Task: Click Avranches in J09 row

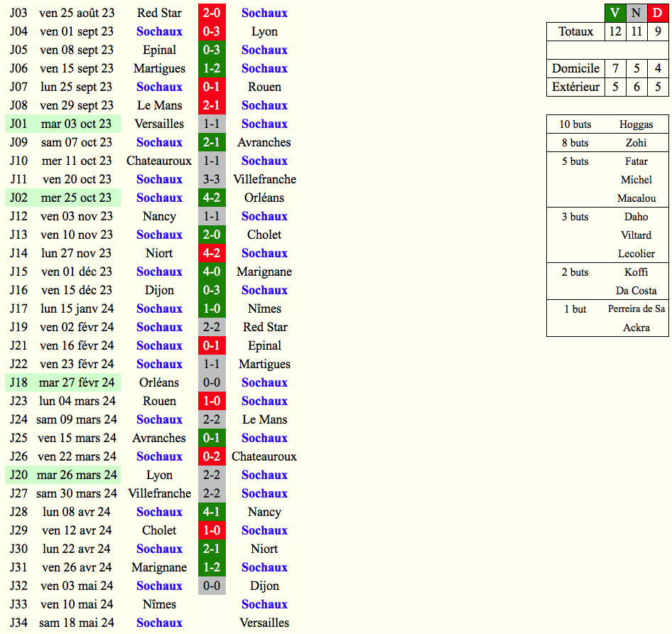Action: click(x=264, y=142)
